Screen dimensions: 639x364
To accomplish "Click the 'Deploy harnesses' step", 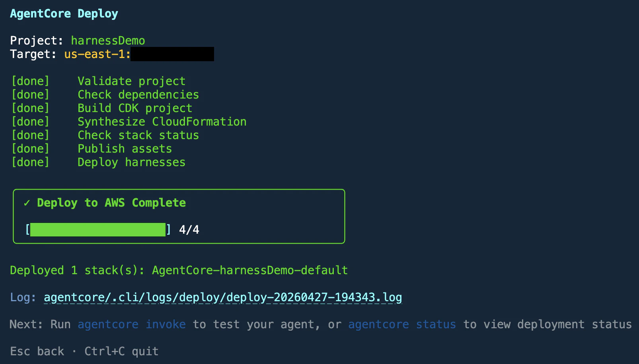I will point(132,162).
